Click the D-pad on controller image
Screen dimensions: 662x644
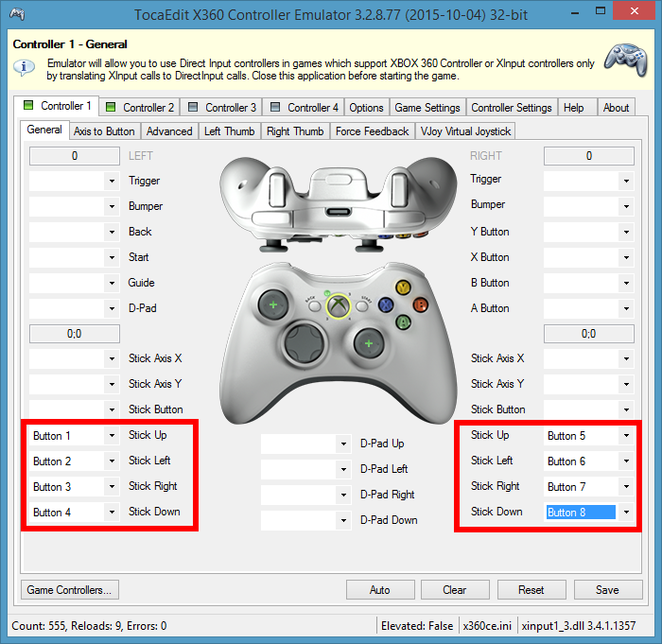pos(304,343)
